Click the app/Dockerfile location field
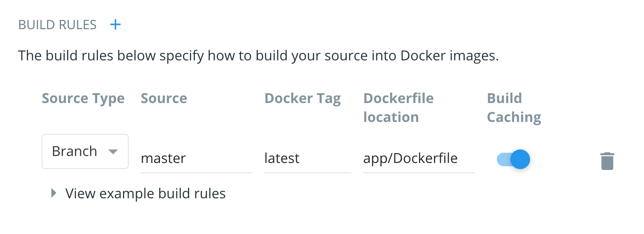 click(418, 158)
